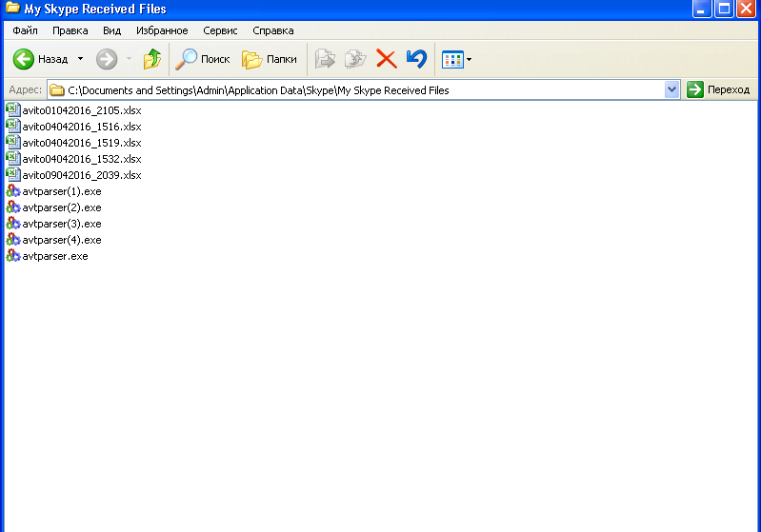Open the Вид menu
This screenshot has height=532, width=761.
click(x=111, y=30)
